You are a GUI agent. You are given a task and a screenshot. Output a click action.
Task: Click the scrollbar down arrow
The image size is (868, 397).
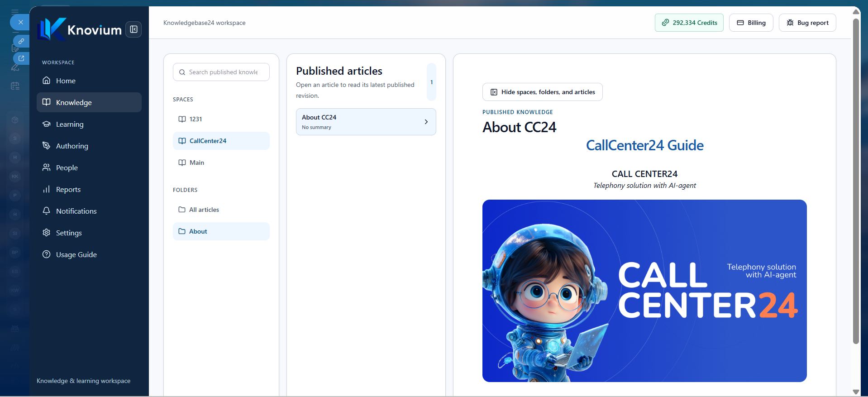[856, 392]
